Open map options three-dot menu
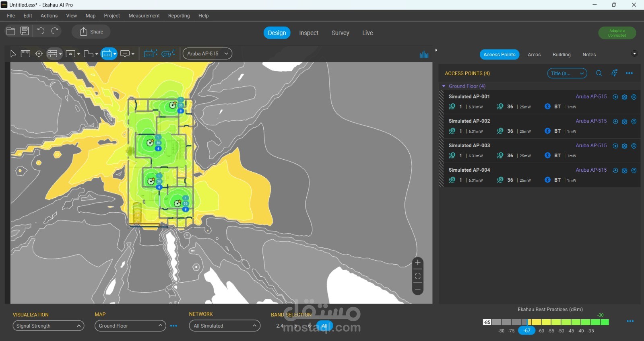Screen dimensions: 644x341 (173, 326)
